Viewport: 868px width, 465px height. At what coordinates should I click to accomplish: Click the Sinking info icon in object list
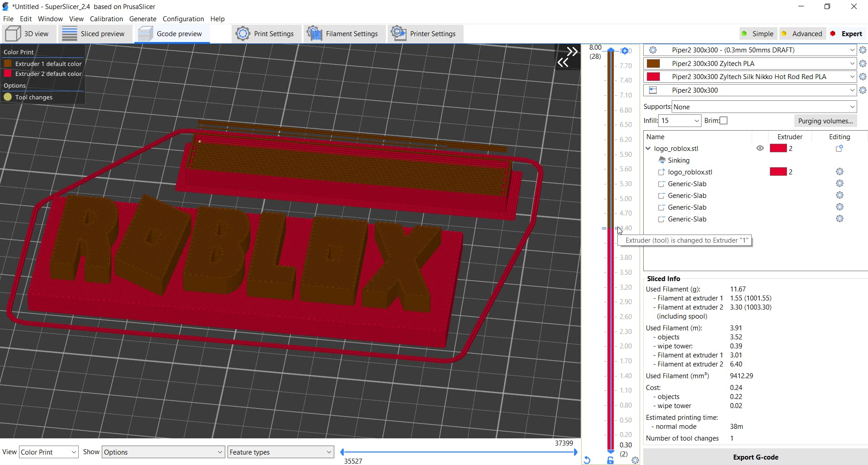pyautogui.click(x=662, y=160)
